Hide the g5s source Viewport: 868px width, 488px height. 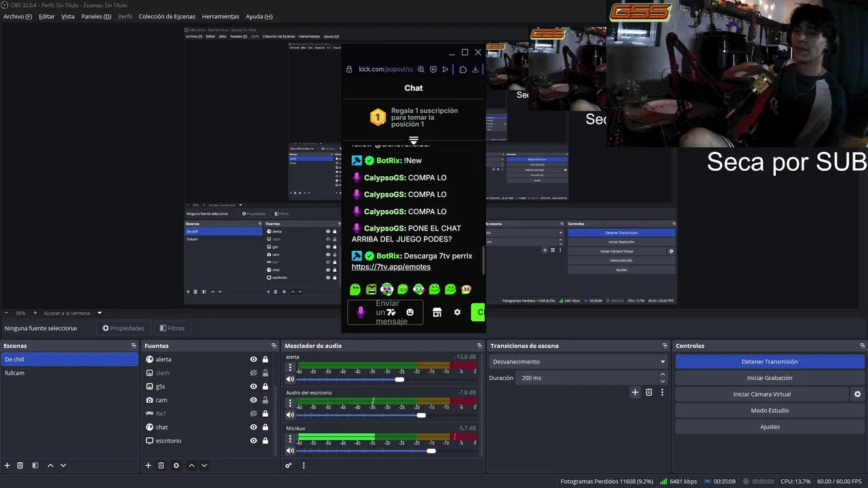pyautogui.click(x=254, y=386)
